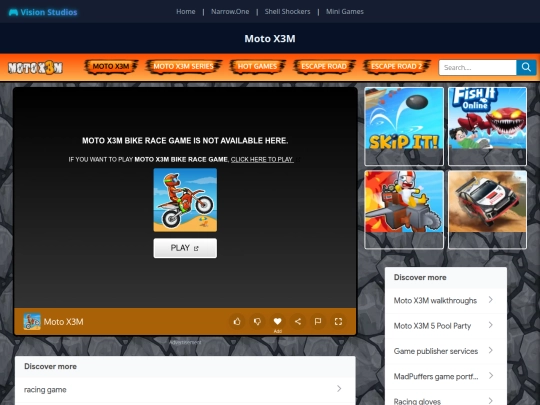The image size is (540, 405).
Task: Like the game with thumbs up
Action: 237,322
